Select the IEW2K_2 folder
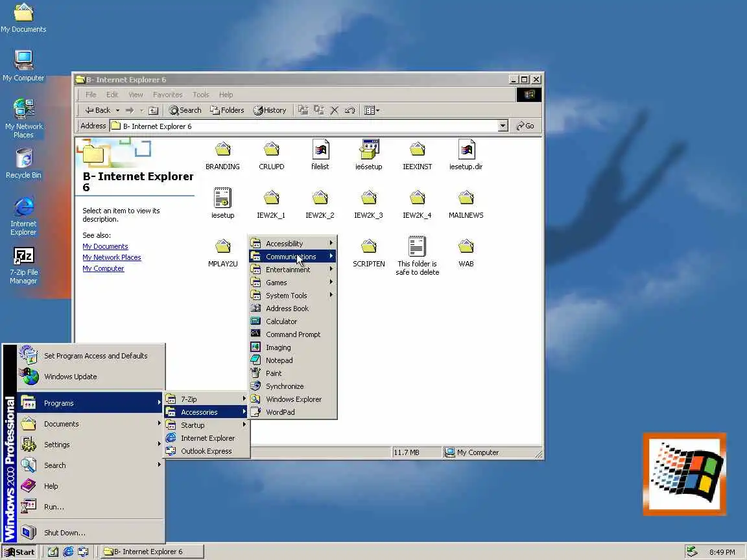This screenshot has height=560, width=747. [320, 198]
